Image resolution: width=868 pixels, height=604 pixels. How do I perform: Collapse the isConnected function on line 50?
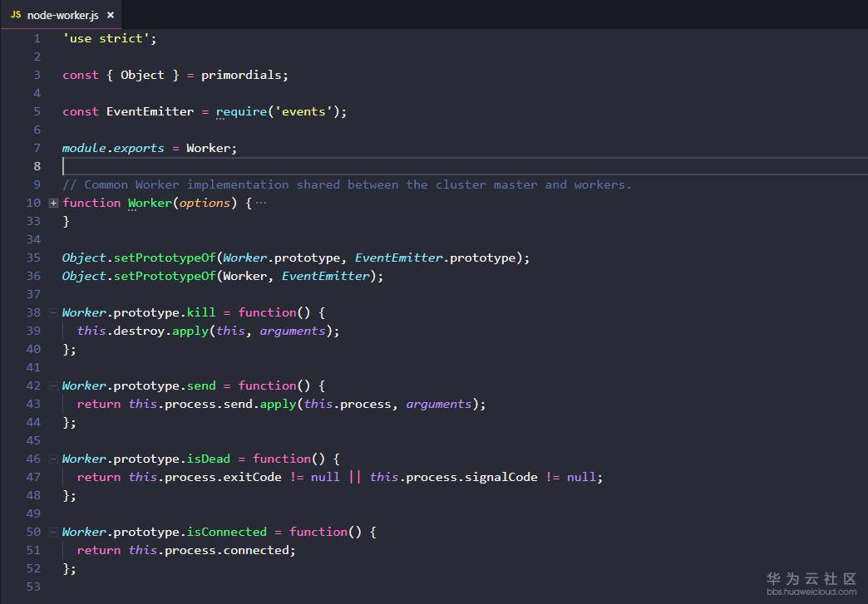(x=53, y=532)
